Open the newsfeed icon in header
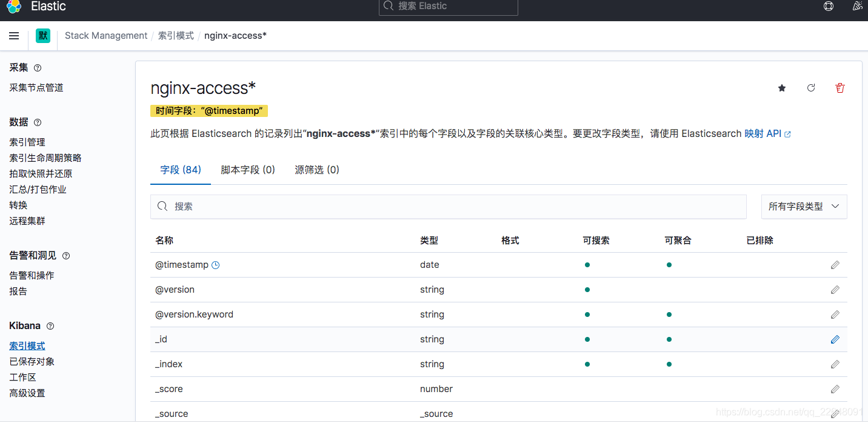Viewport: 868px width, 423px height. coord(857,6)
